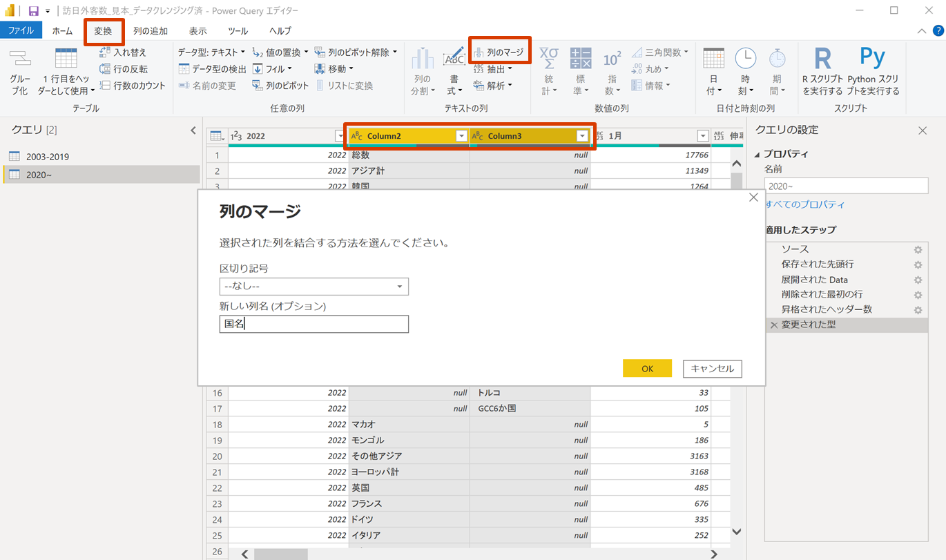Image resolution: width=946 pixels, height=560 pixels.
Task: Collapse the Queries pane chevron
Action: (193, 130)
